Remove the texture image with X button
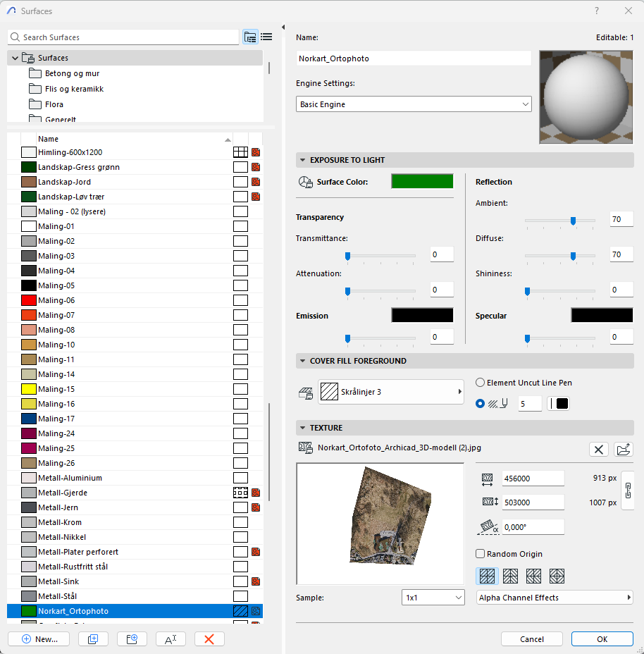The height and width of the screenshot is (654, 644). [x=598, y=449]
